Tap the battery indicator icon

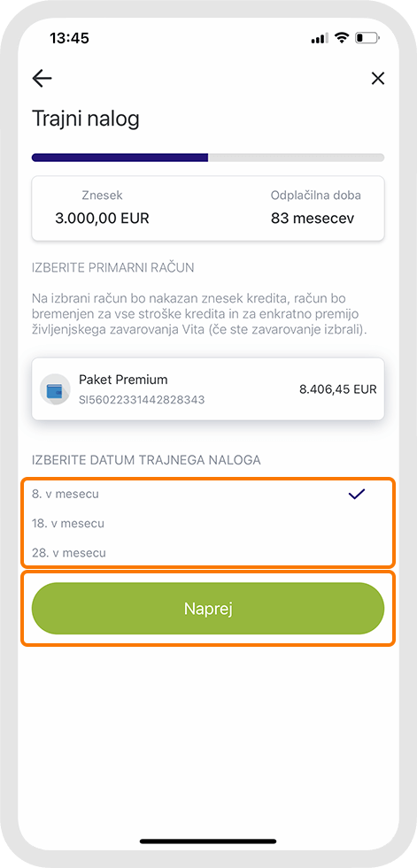point(367,38)
